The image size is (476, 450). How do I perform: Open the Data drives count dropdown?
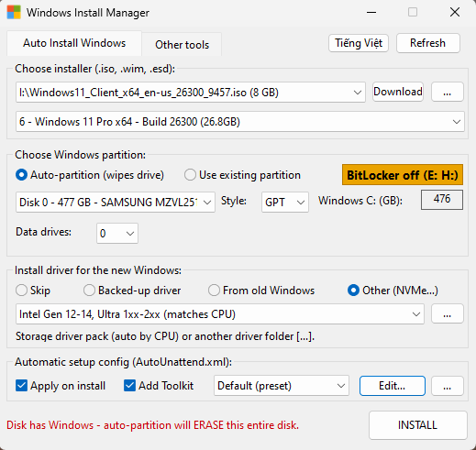click(x=117, y=234)
